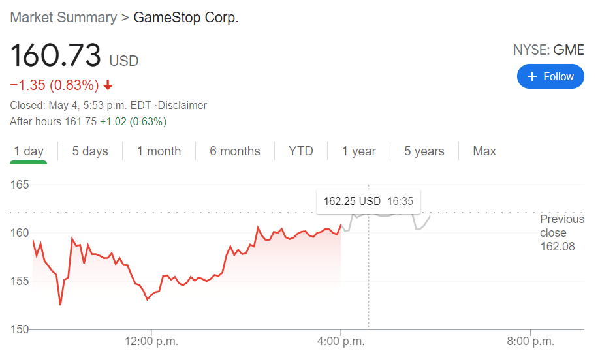Click the red down arrow beside the price change
Image resolution: width=600 pixels, height=364 pixels.
(x=108, y=85)
